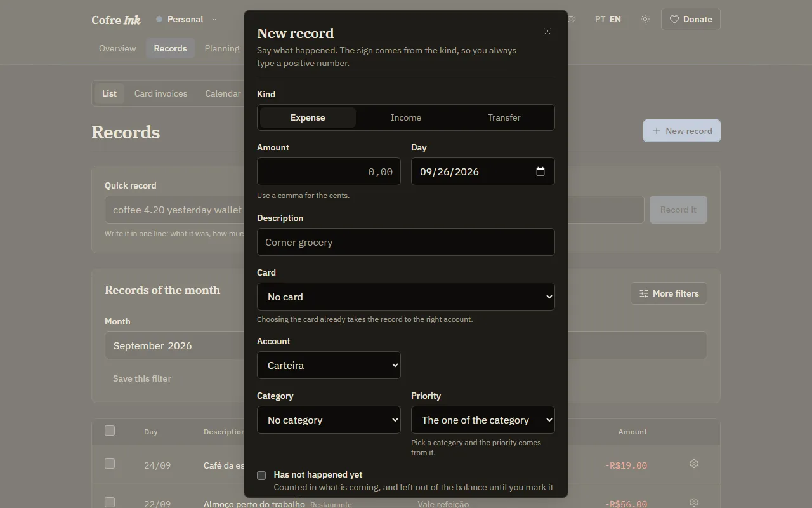The image size is (812, 508).
Task: Click the Description field with Corner grocery
Action: pyautogui.click(x=406, y=242)
